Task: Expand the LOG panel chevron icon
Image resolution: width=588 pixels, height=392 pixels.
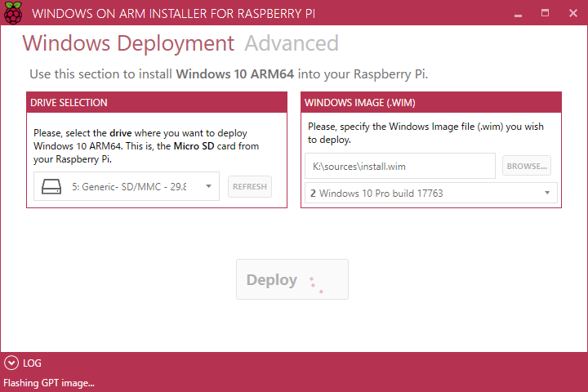Action: pos(11,363)
